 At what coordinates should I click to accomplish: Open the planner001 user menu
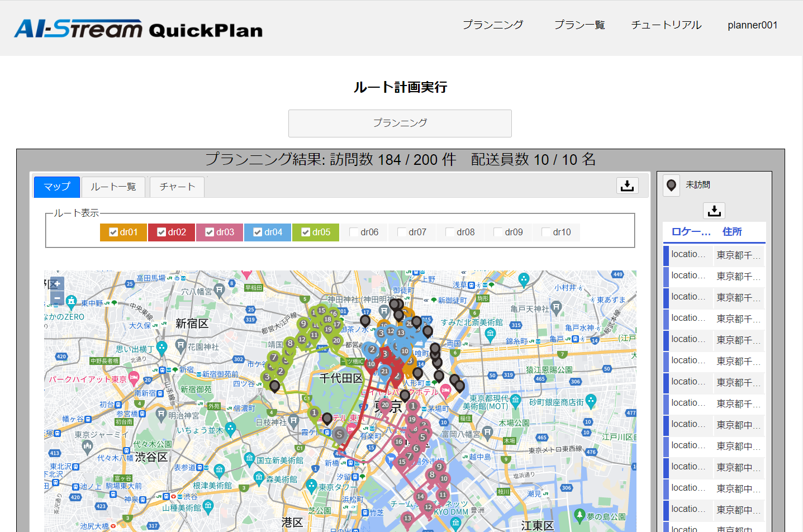752,25
